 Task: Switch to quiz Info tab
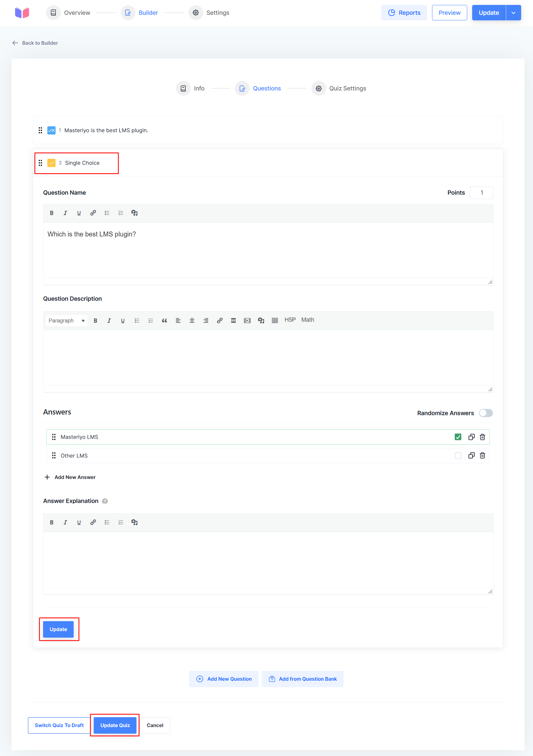[190, 88]
